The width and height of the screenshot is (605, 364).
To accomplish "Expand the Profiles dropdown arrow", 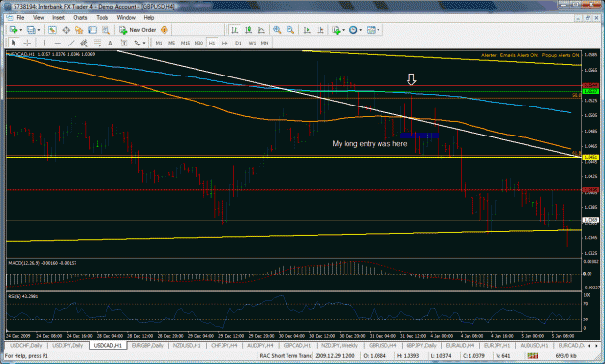I will (x=39, y=30).
